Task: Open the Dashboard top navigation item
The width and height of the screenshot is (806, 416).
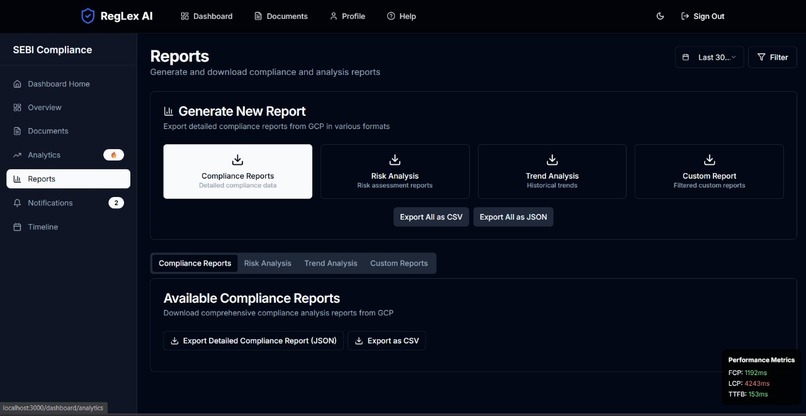Action: [207, 16]
